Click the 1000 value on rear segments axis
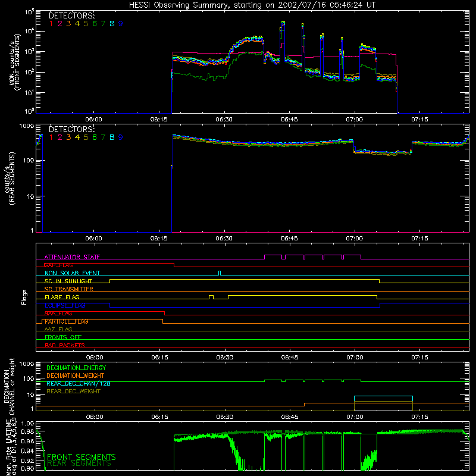Image resolution: width=476 pixels, height=476 pixels. pos(26,126)
